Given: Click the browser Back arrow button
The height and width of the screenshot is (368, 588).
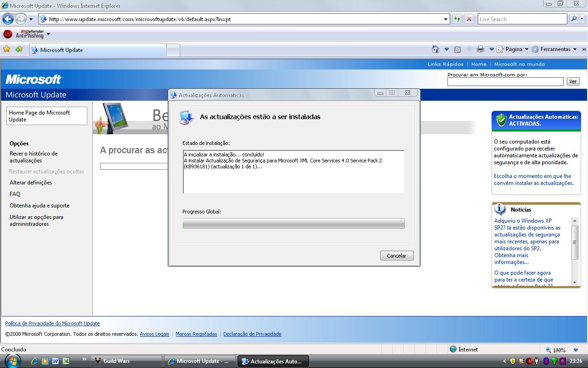Looking at the screenshot, I should click(8, 19).
